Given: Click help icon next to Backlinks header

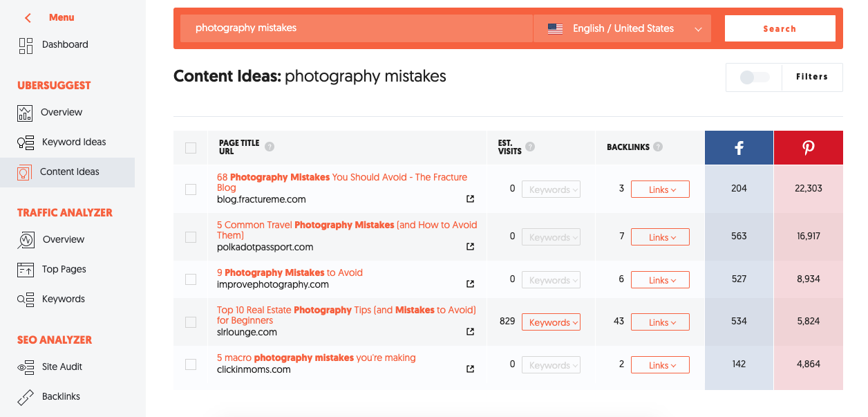Looking at the screenshot, I should [x=658, y=147].
